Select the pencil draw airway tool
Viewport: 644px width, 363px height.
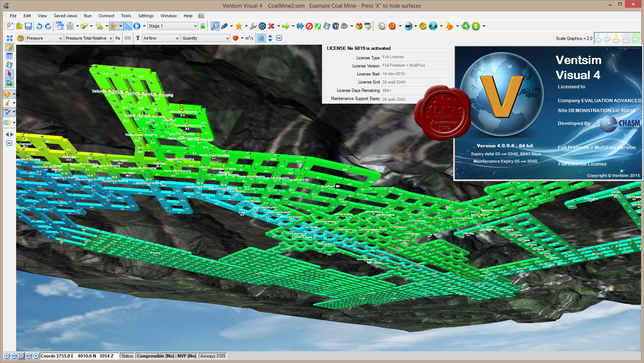pos(224,26)
